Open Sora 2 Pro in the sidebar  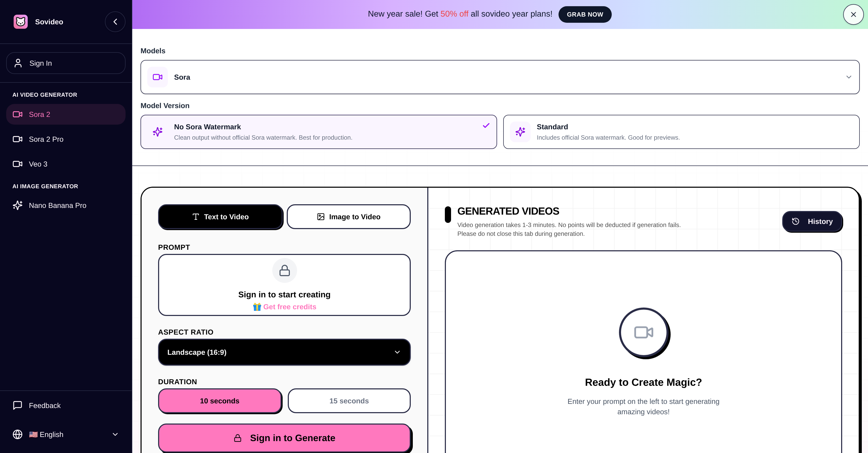66,139
